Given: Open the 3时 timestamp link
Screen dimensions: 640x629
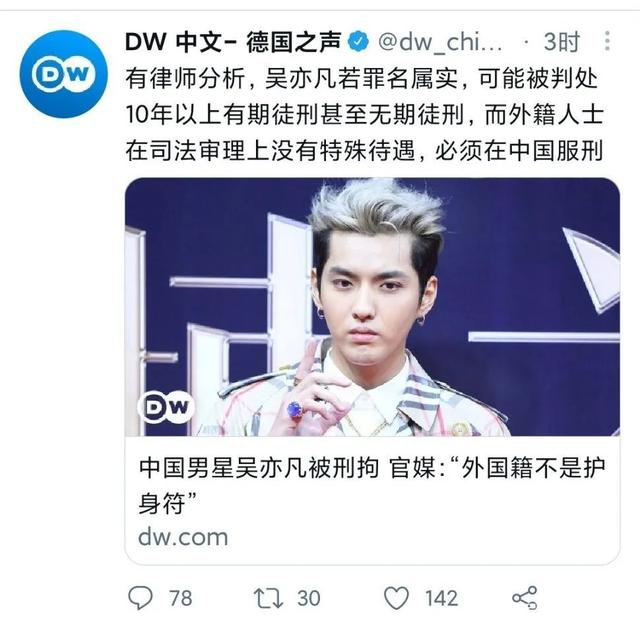Looking at the screenshot, I should [x=562, y=42].
